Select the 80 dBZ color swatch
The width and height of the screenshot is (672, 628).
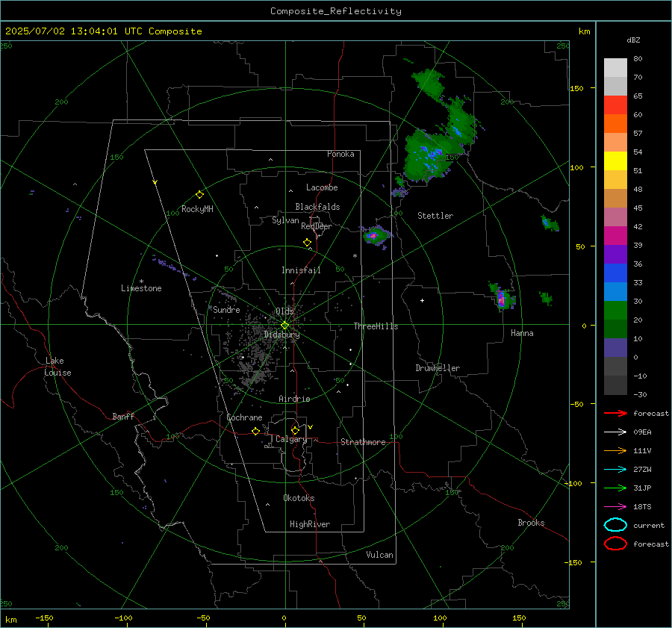(x=615, y=67)
